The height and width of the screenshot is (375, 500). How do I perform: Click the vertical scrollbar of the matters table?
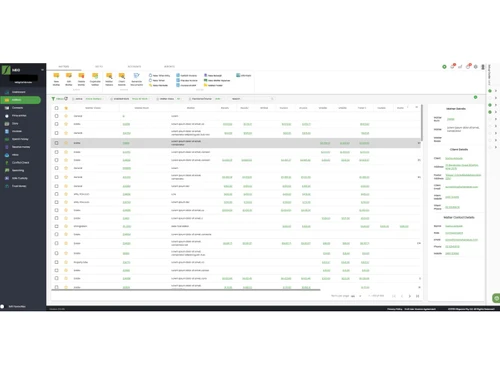coord(422,123)
